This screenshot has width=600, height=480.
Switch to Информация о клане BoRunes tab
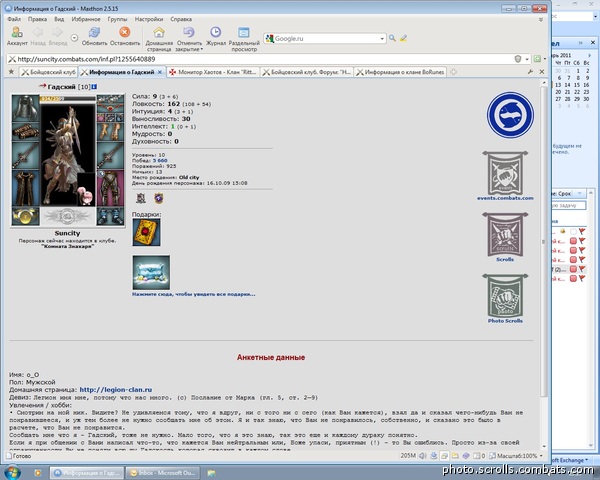click(400, 72)
